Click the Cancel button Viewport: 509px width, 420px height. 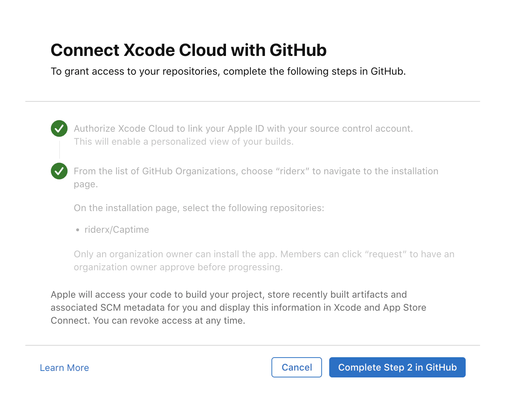point(296,367)
